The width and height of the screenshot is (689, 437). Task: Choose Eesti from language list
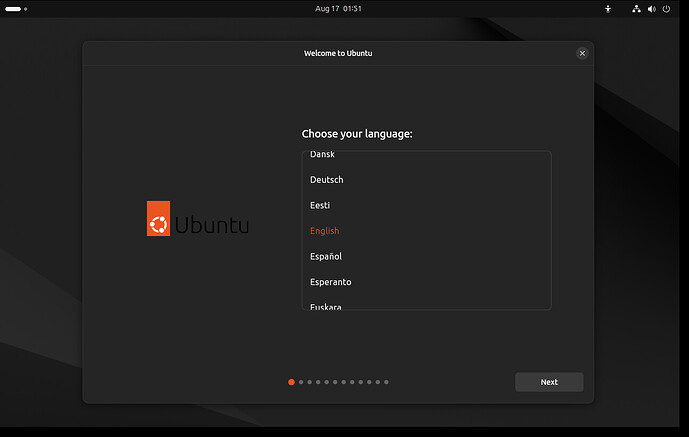426,205
